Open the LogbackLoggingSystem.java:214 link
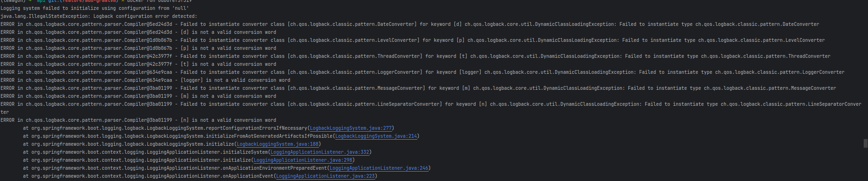Screen dimensions: 868x181 pos(376,136)
